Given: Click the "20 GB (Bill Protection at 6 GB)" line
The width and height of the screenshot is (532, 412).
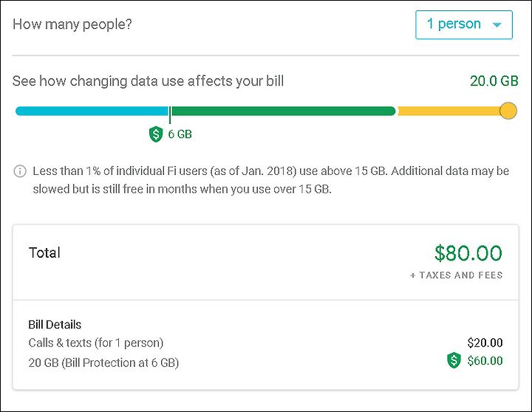Looking at the screenshot, I should click(x=103, y=363).
